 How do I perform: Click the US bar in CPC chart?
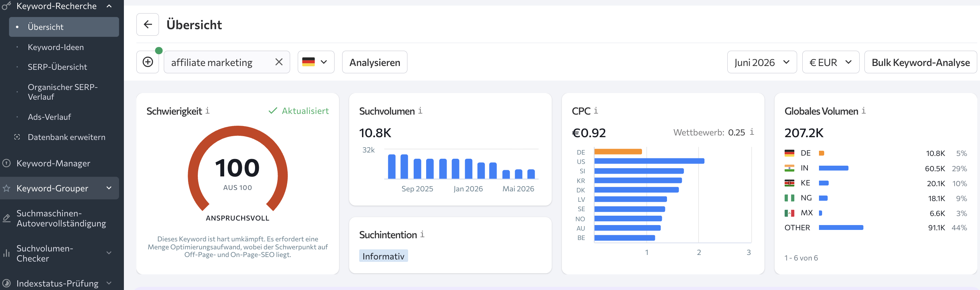click(649, 161)
